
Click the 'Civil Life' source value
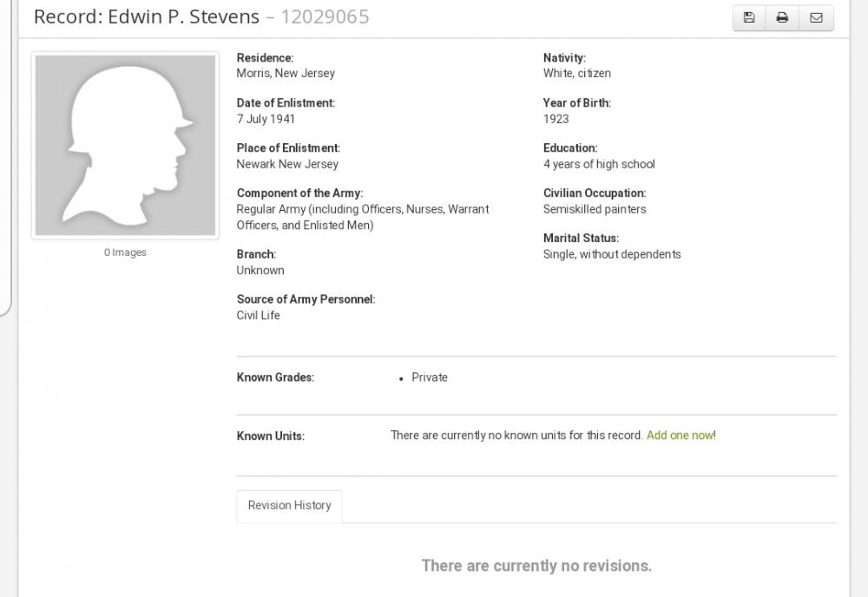tap(259, 316)
